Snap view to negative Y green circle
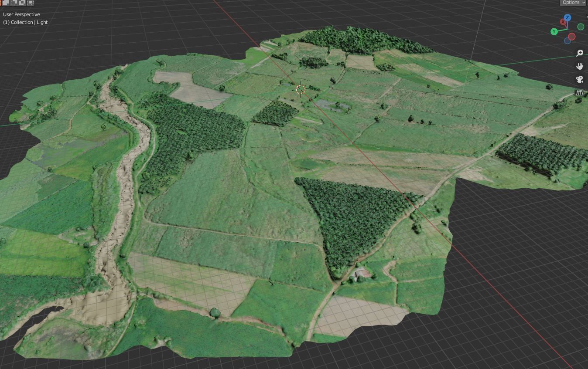Image resolution: width=588 pixels, height=369 pixels. [581, 27]
